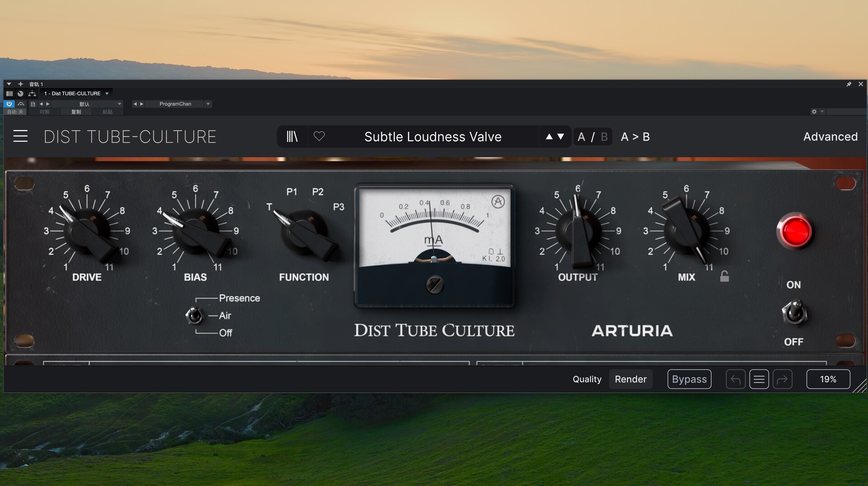
Task: Close the plugin window
Action: (x=861, y=84)
